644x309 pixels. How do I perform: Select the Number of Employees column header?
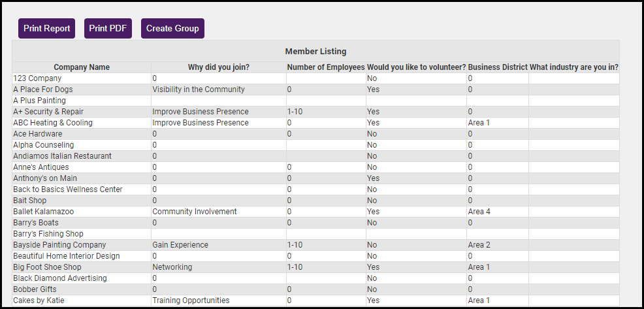(325, 67)
